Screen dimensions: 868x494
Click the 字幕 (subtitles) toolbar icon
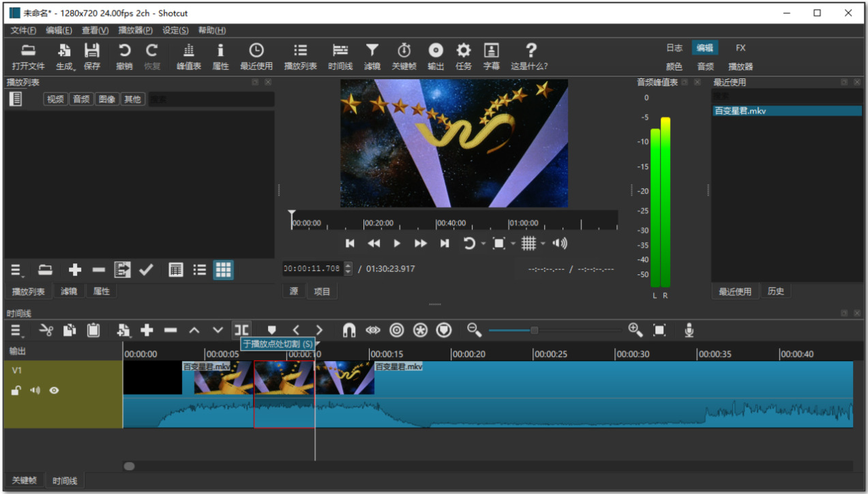[x=491, y=50]
